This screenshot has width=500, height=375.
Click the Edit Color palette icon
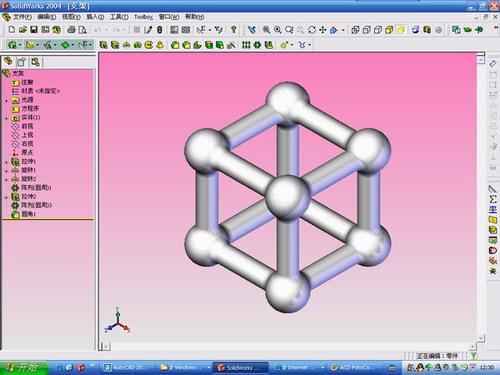tap(174, 30)
